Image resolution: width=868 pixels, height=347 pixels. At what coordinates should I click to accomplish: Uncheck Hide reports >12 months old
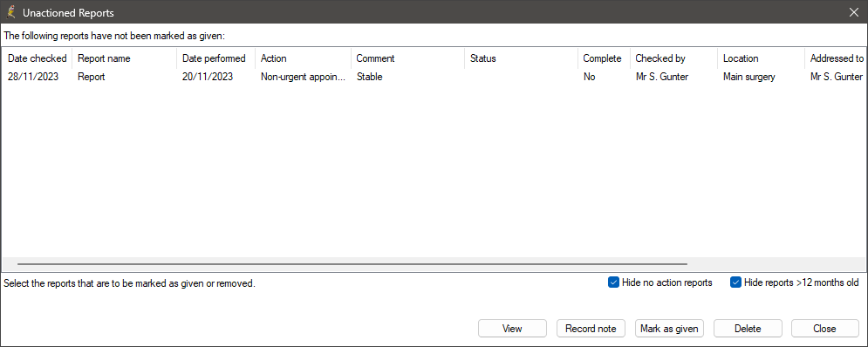click(x=735, y=282)
